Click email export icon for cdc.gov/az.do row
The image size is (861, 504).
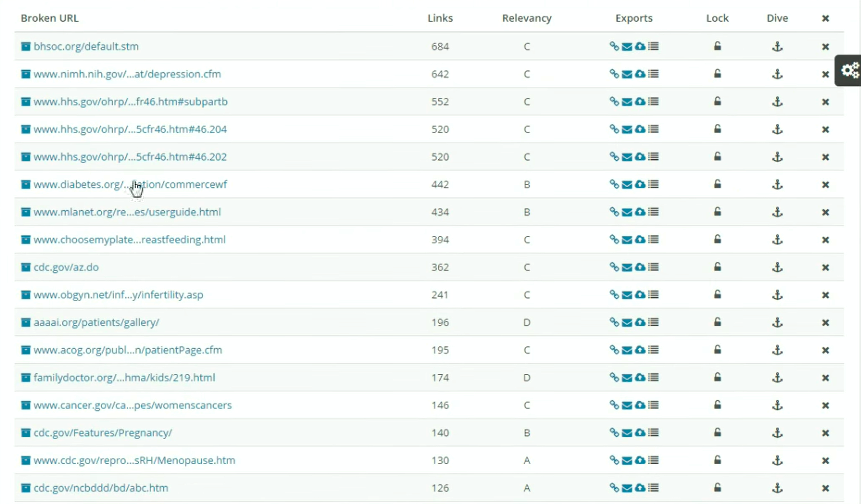pyautogui.click(x=627, y=267)
